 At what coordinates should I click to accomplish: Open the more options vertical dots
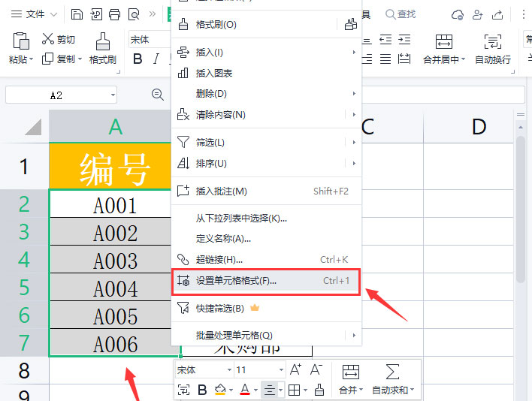point(524,14)
